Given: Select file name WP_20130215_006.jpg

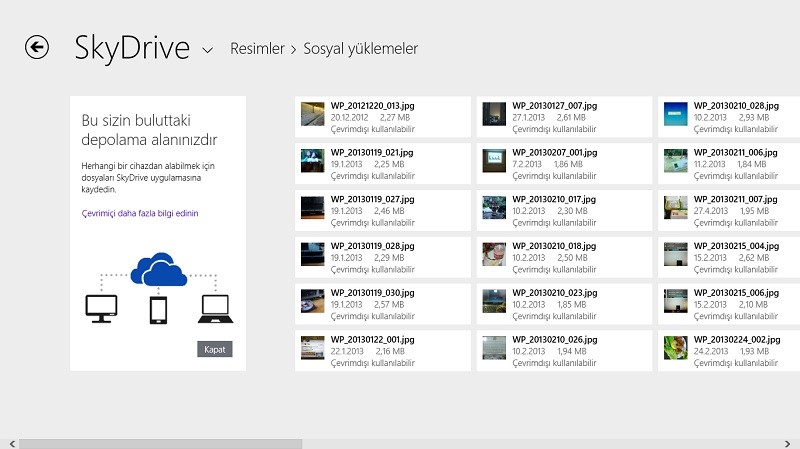Looking at the screenshot, I should tap(736, 293).
